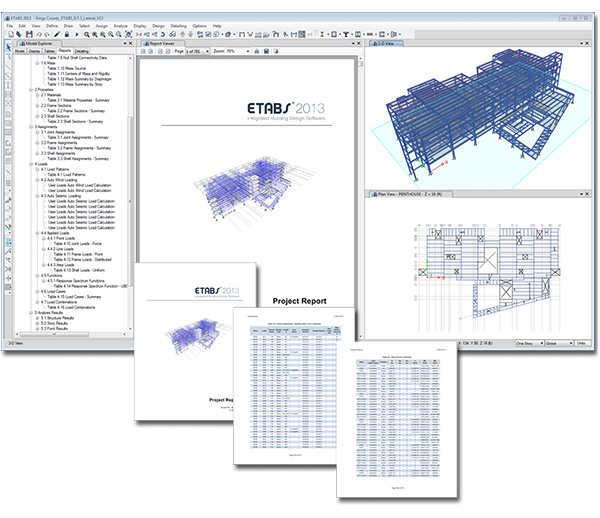Close the Plan View panel
This screenshot has height=518, width=600.
tap(587, 194)
